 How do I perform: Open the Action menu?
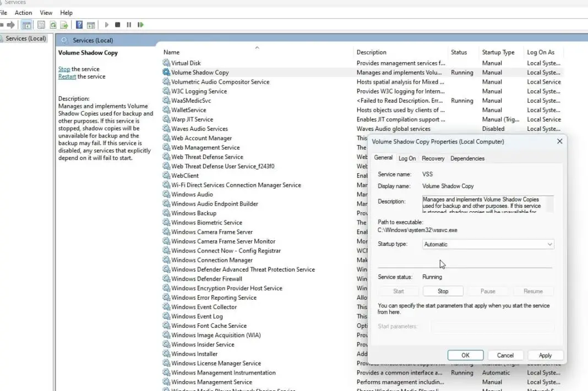coord(23,12)
